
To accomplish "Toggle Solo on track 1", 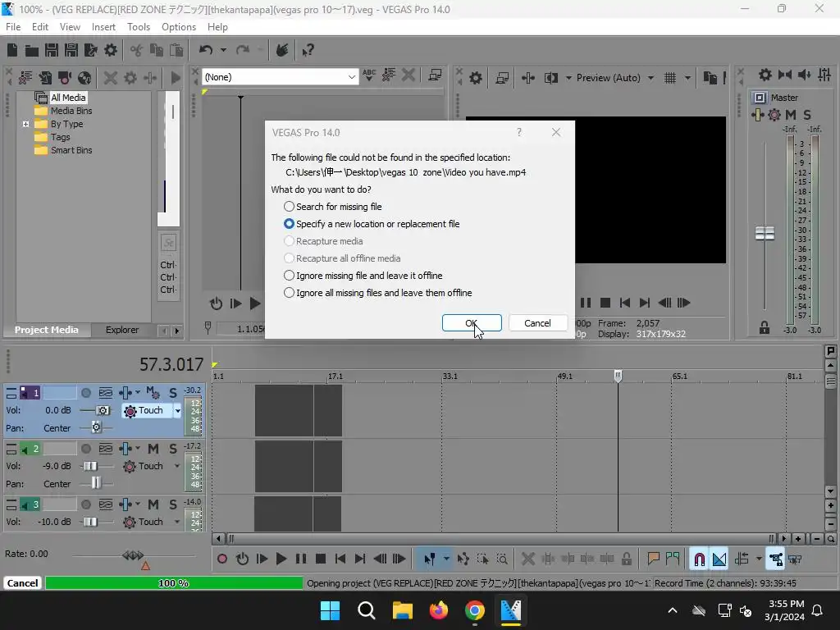I will click(173, 393).
